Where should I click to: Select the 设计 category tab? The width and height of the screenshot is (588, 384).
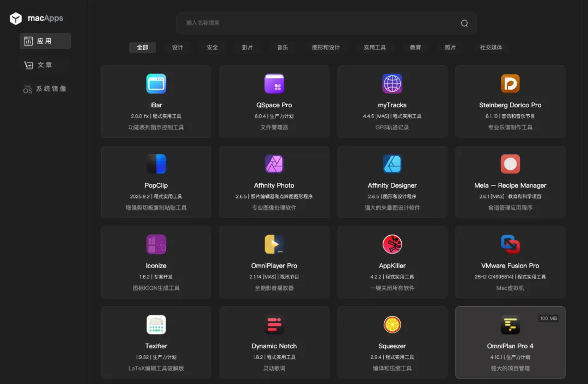(177, 47)
